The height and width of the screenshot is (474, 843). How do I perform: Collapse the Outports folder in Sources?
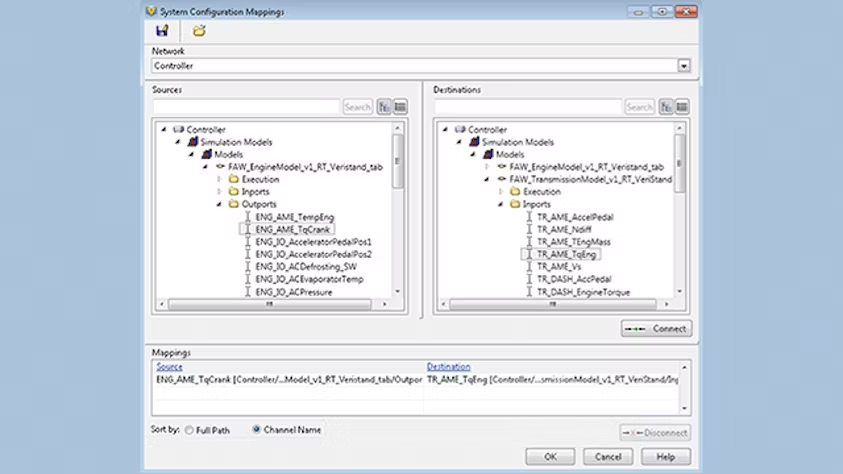coord(220,204)
